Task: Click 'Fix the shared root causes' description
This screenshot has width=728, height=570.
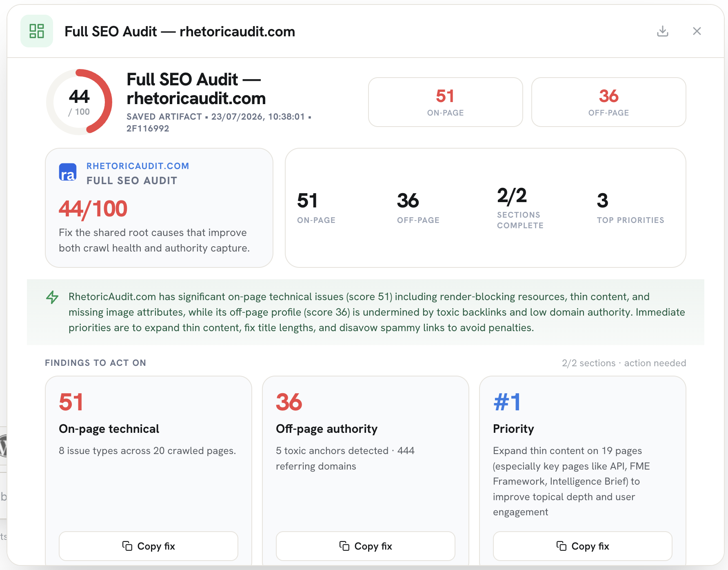Action: 154,240
